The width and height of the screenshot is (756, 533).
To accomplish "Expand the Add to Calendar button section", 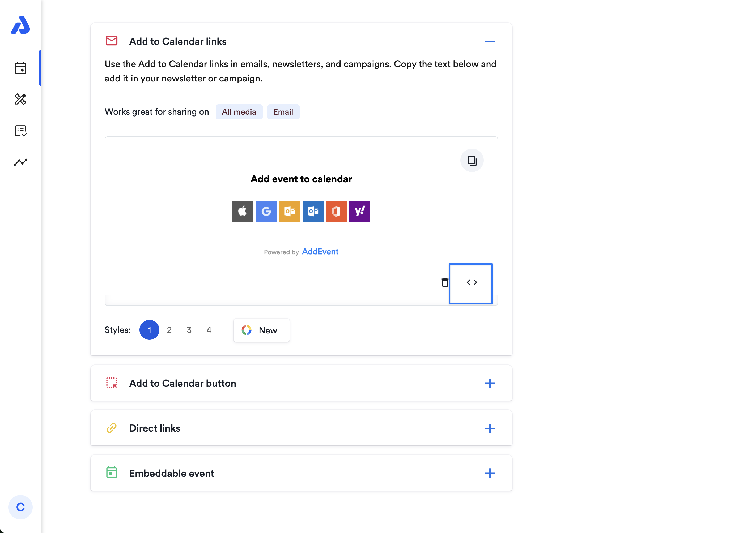I will click(490, 383).
